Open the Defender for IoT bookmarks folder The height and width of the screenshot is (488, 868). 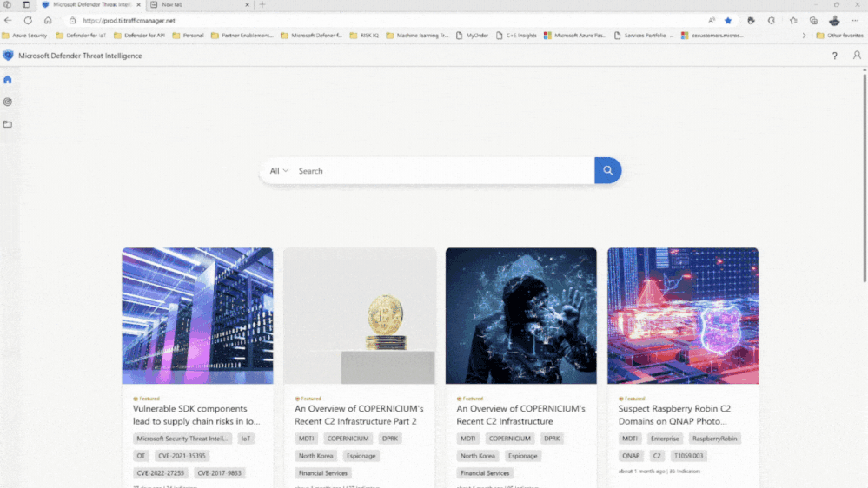[81, 36]
